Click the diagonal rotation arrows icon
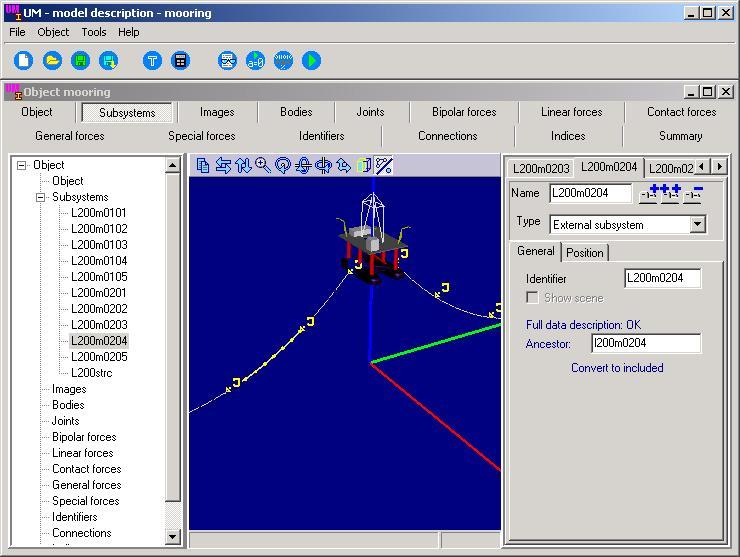740x557 pixels. click(x=344, y=166)
